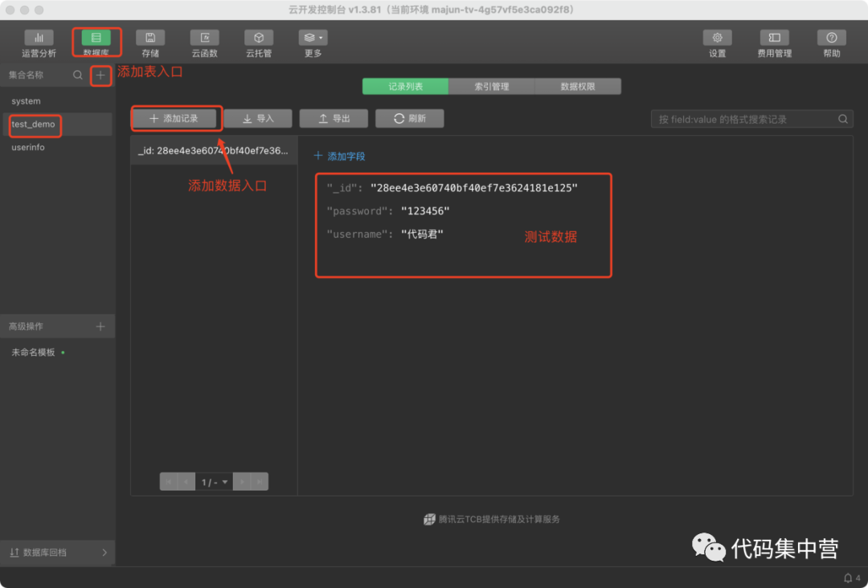Select the password value 123456
This screenshot has height=588, width=868.
coord(425,211)
